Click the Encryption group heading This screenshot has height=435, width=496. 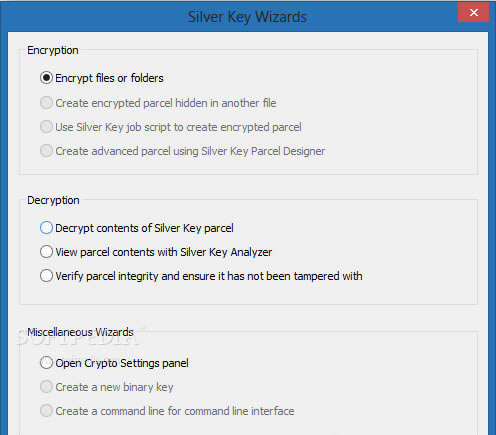[x=53, y=50]
